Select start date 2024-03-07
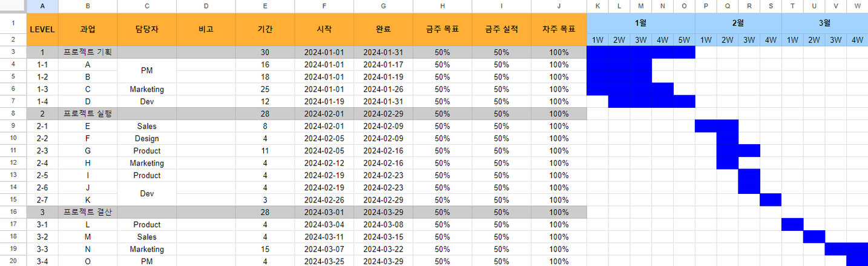 pos(324,249)
